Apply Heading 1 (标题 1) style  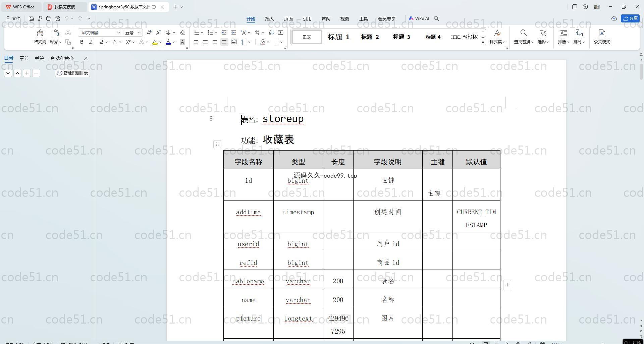(338, 37)
